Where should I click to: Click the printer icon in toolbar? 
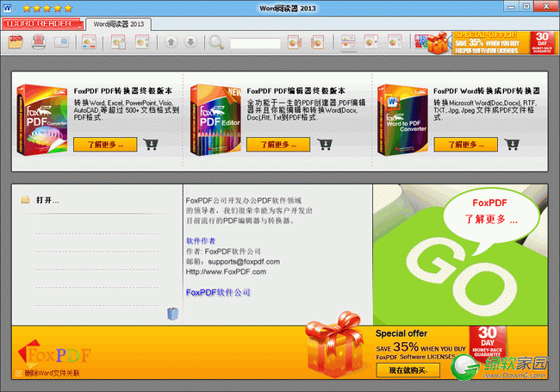[38, 42]
